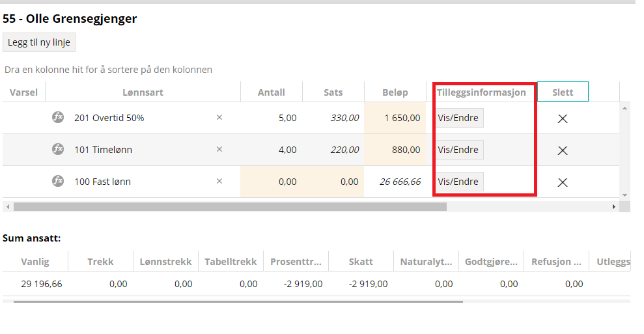Click the table's vertical scrollbar down arrow
Viewport: 644px width, 334px height.
[x=624, y=195]
